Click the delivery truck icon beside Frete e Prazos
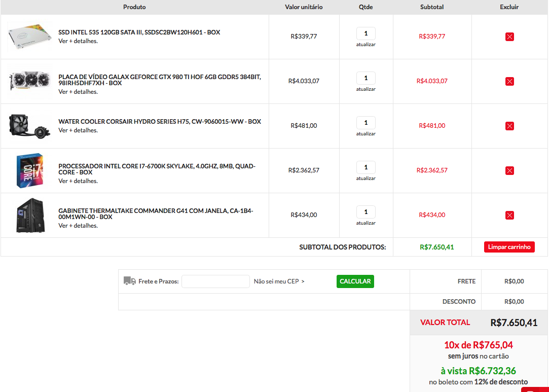Image resolution: width=549 pixels, height=392 pixels. [x=130, y=281]
